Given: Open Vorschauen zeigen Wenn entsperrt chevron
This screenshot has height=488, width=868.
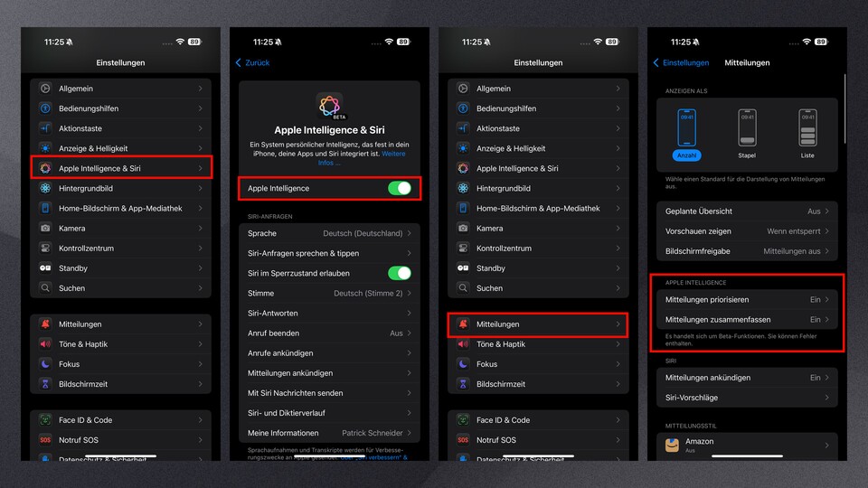Looking at the screenshot, I should tap(827, 231).
